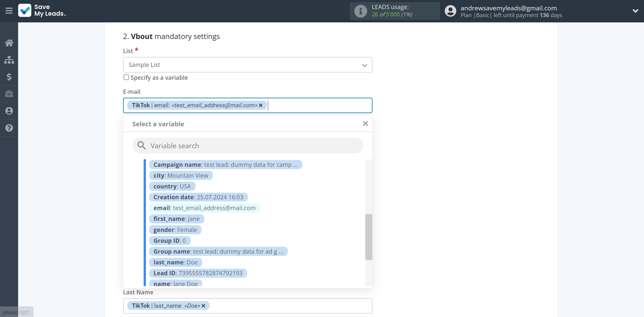Open the help question mark icon

[x=9, y=128]
